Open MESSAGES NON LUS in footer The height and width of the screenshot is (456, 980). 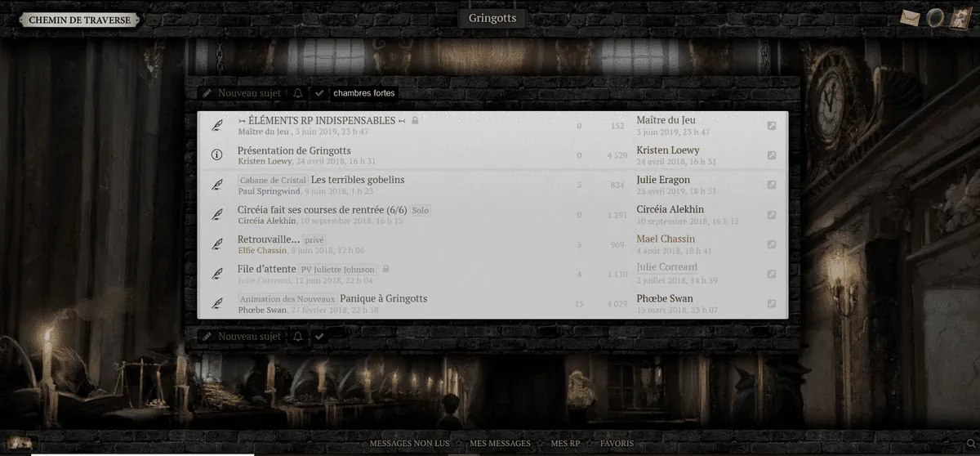pos(410,444)
